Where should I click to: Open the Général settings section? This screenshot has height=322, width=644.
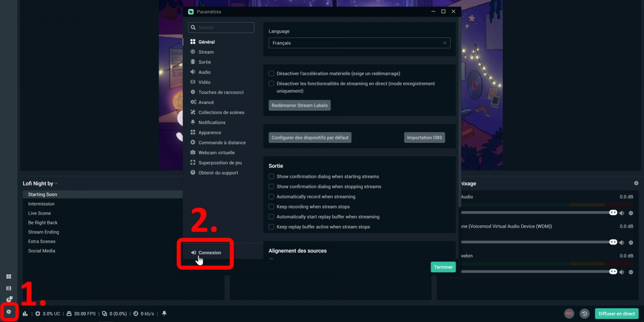(206, 42)
